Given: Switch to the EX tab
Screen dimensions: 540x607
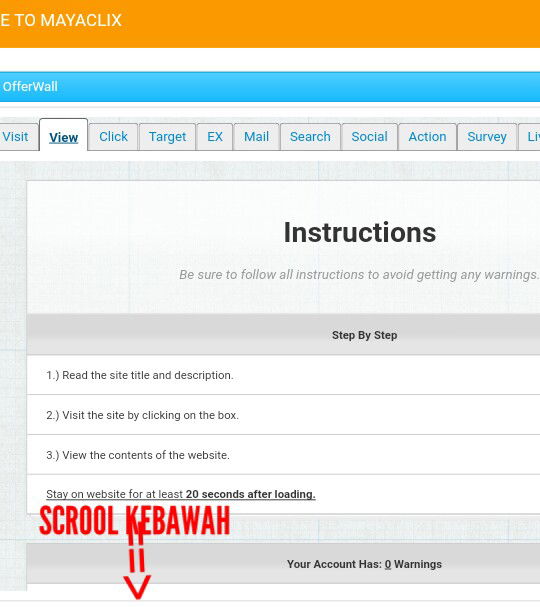Looking at the screenshot, I should click(x=215, y=137).
